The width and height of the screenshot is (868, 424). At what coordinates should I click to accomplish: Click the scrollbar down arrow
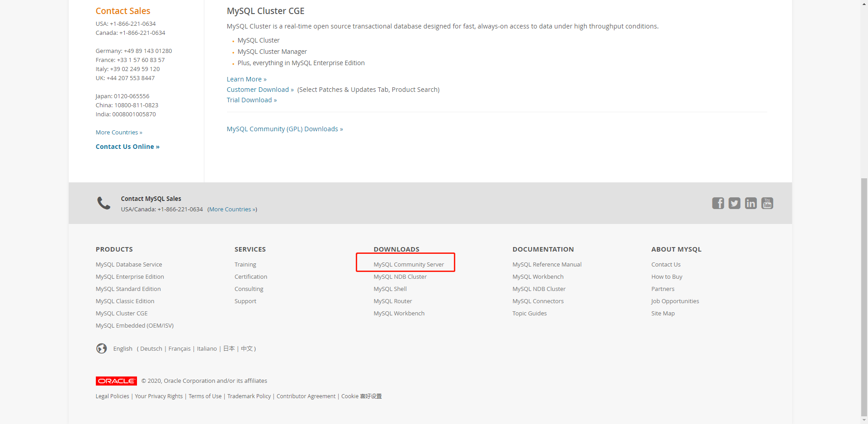(x=864, y=420)
